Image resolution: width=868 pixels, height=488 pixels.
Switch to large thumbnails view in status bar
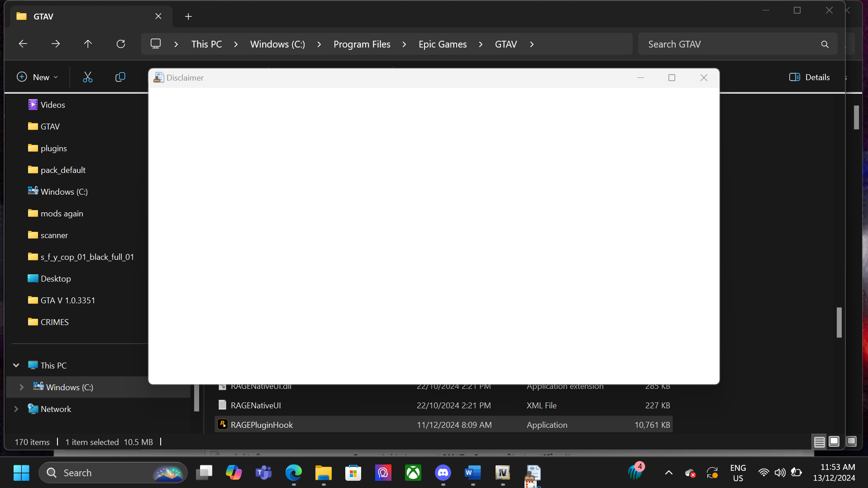click(x=834, y=442)
